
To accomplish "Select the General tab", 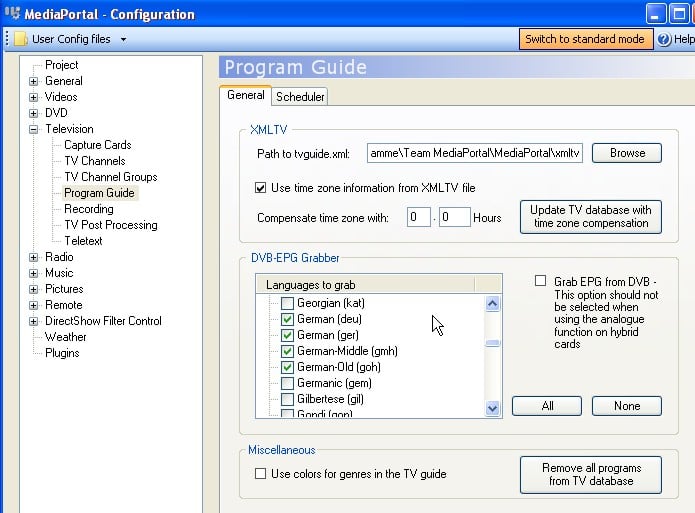I will 245,95.
